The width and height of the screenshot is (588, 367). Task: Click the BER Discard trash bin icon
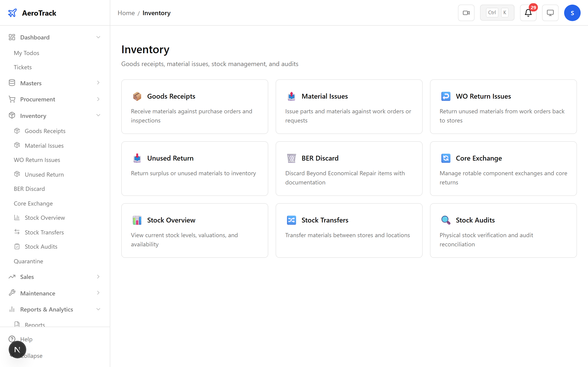click(x=291, y=158)
